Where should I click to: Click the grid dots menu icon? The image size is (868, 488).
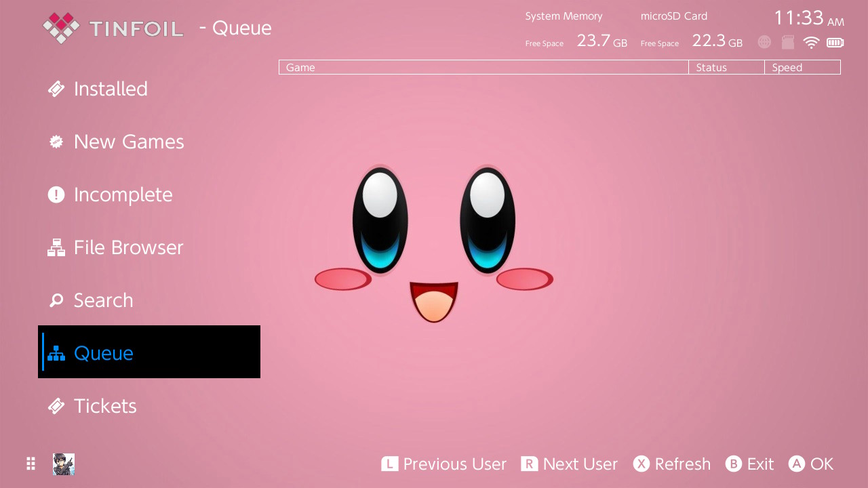pyautogui.click(x=31, y=464)
